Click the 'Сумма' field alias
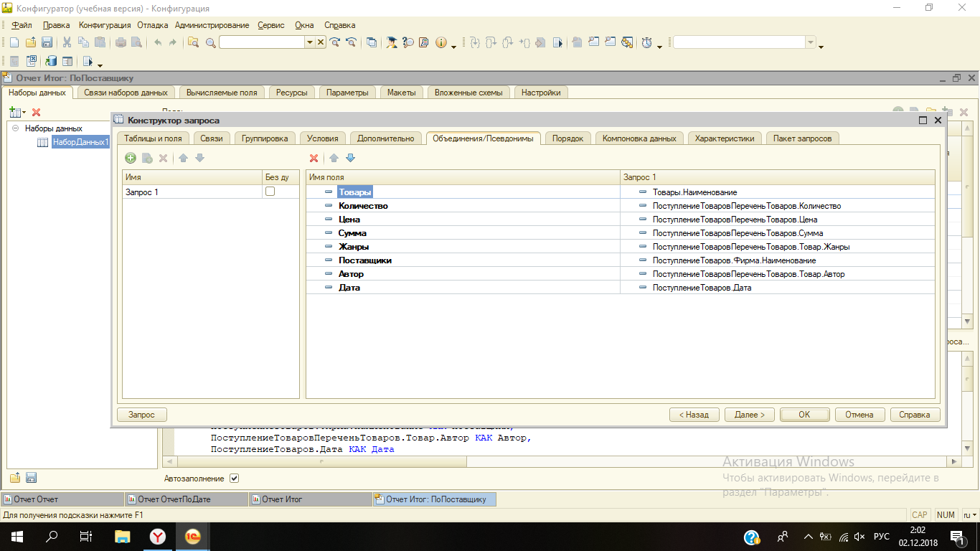 tap(352, 233)
